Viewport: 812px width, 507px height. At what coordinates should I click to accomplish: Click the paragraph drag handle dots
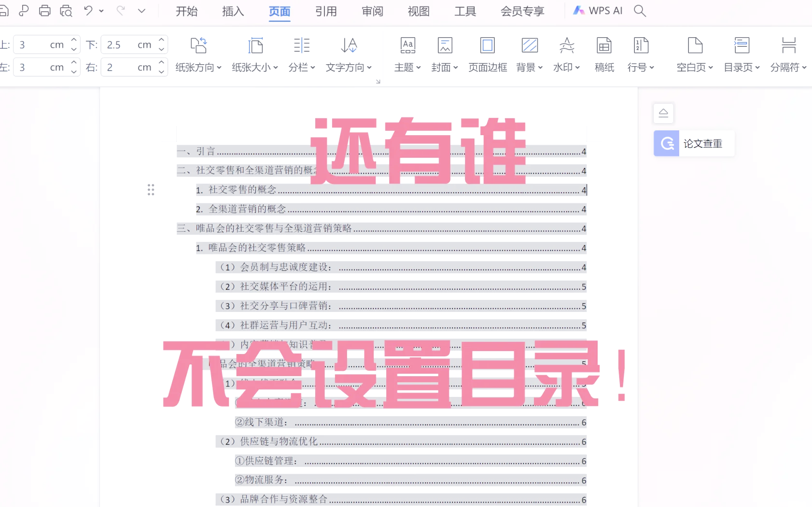151,190
